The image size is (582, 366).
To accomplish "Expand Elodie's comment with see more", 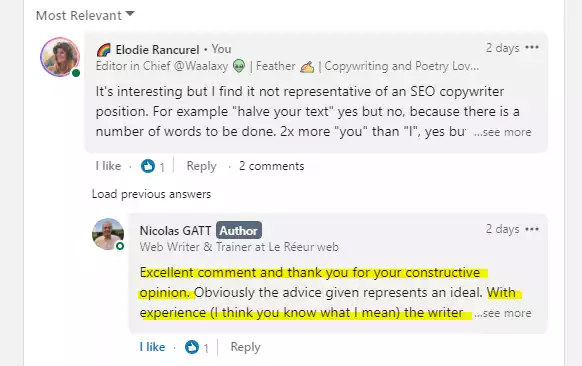I will click(503, 132).
